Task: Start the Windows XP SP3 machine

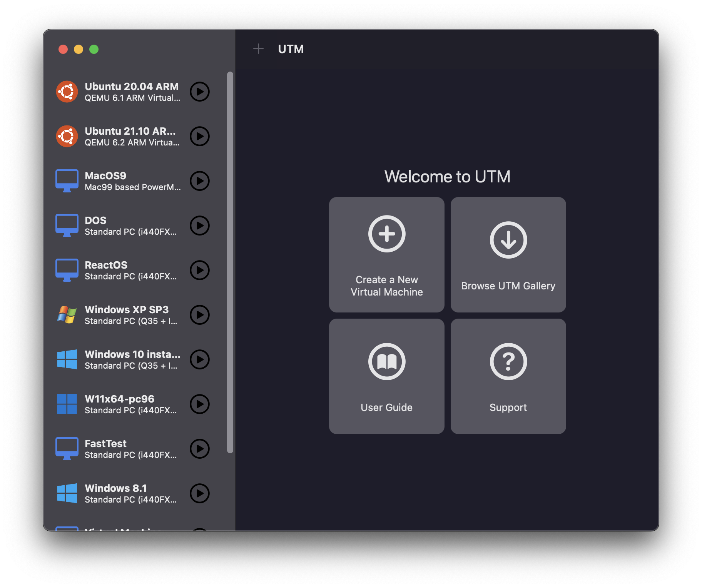Action: tap(200, 315)
